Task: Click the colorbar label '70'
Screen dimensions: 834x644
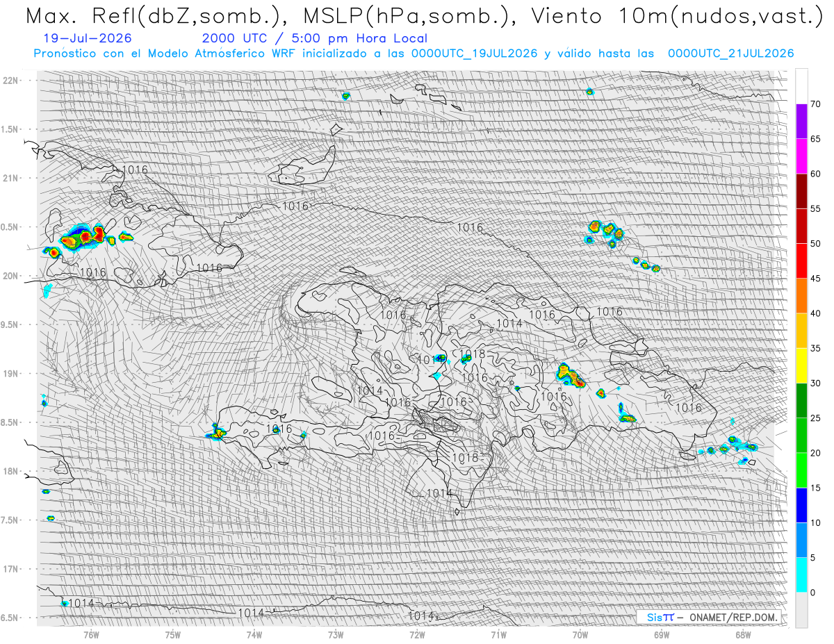Action: 815,104
